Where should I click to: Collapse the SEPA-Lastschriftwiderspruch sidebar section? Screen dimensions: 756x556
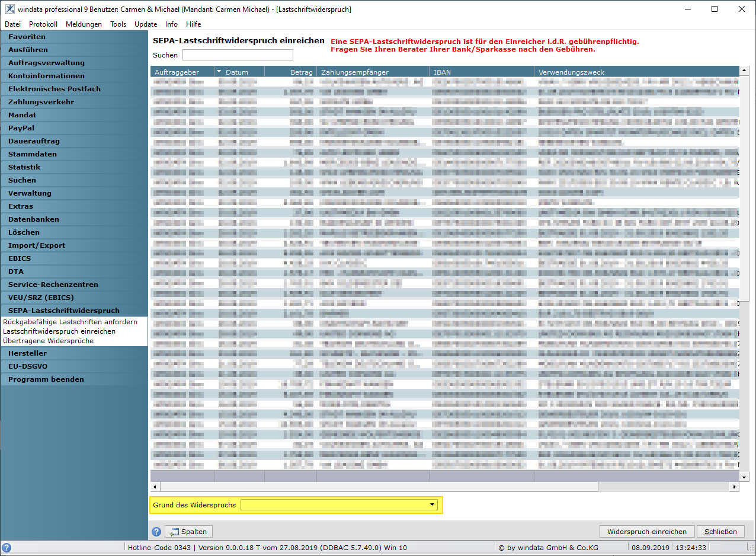click(x=74, y=311)
